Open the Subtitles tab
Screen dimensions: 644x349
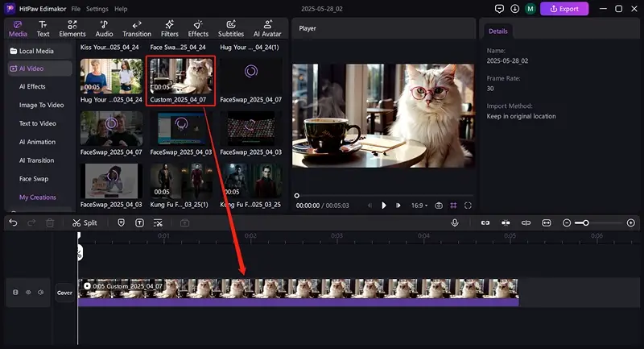click(231, 29)
